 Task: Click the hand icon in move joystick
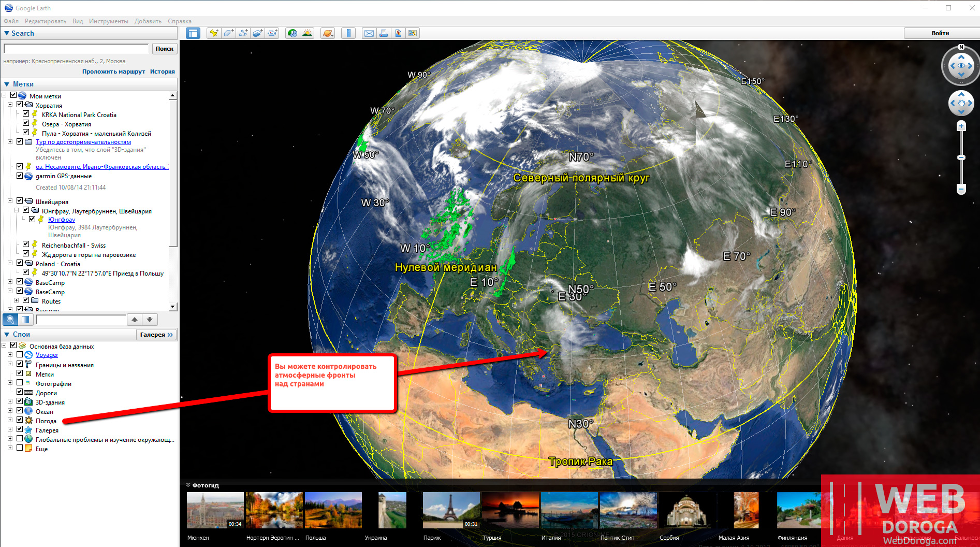click(x=961, y=104)
